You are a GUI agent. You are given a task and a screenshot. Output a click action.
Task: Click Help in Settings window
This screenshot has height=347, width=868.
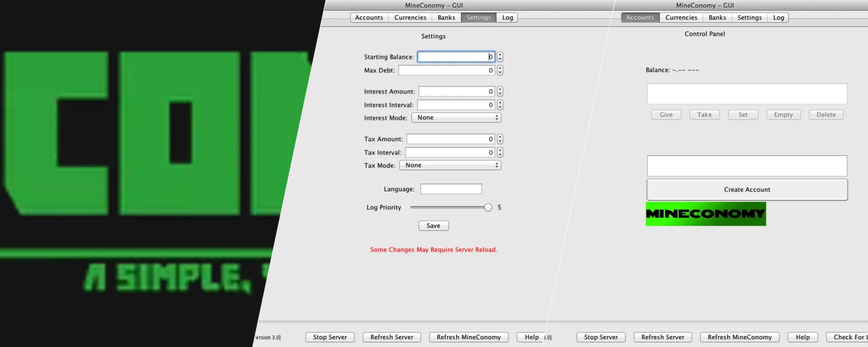point(531,337)
